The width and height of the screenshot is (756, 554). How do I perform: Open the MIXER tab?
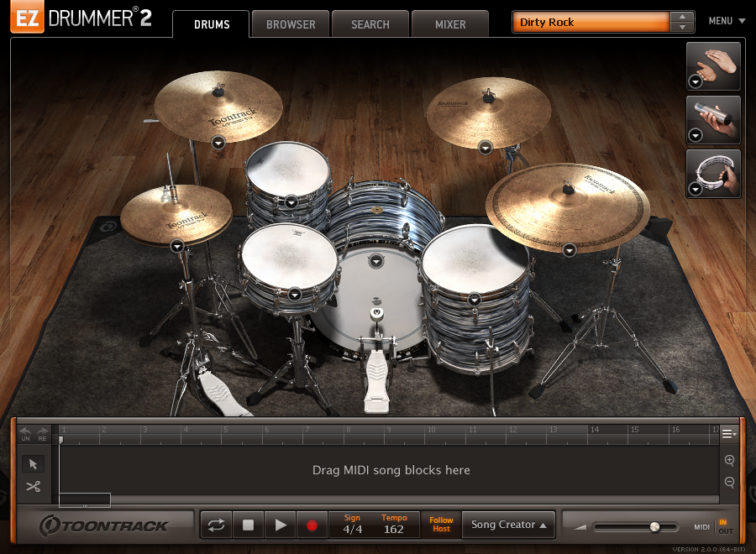pos(450,24)
